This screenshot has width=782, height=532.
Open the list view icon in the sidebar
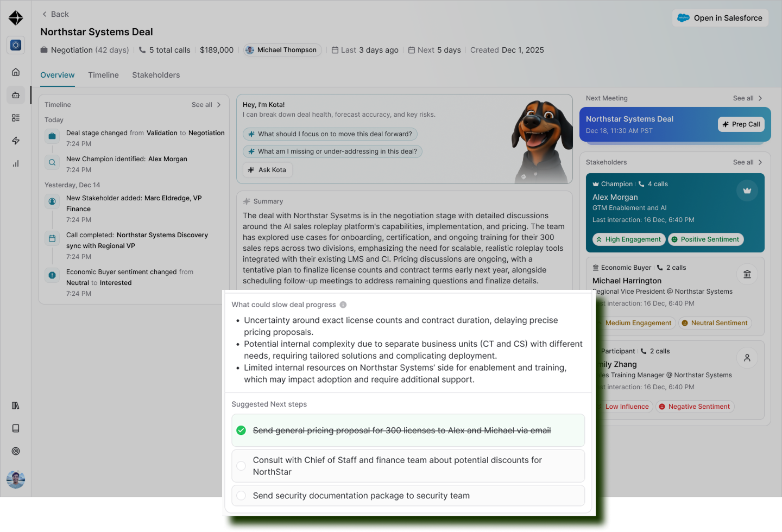coord(16,118)
